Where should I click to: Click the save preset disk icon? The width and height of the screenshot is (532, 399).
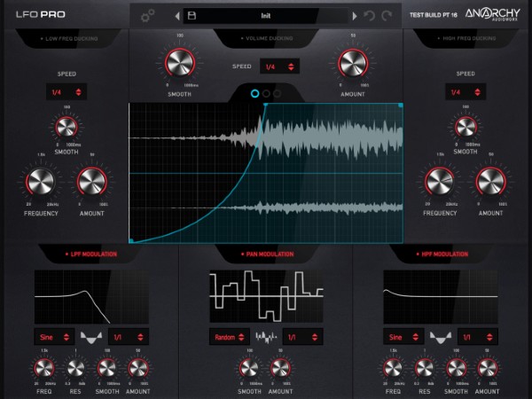coord(191,16)
